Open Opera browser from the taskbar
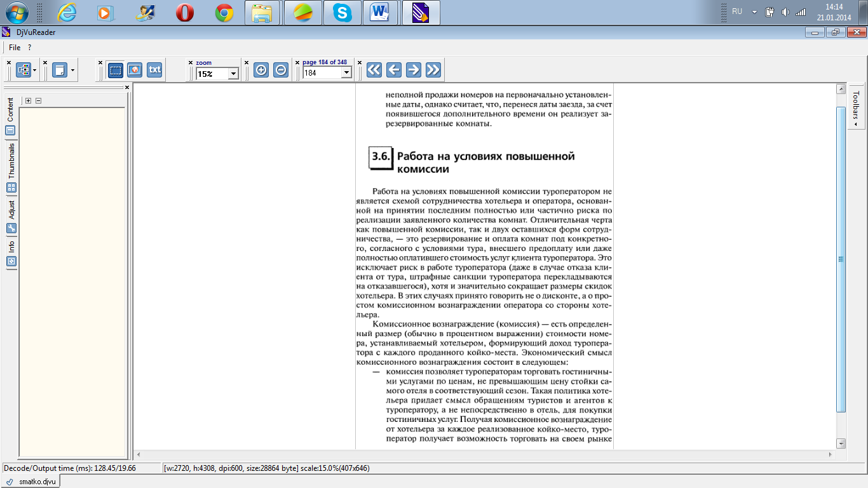Viewport: 868px width, 488px height. click(185, 12)
